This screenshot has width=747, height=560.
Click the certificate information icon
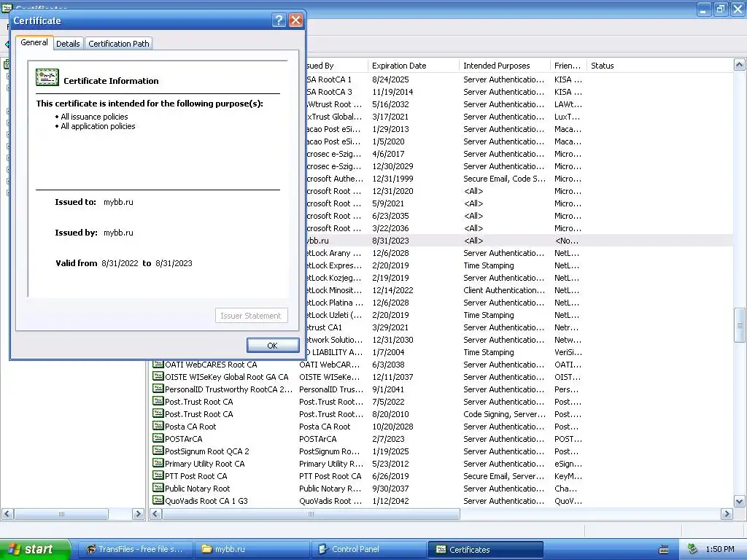tap(47, 77)
